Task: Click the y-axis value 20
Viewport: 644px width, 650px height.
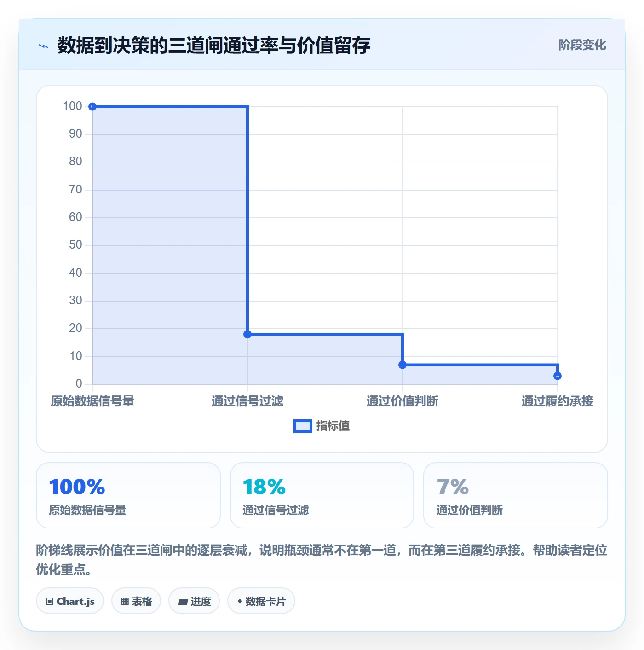Action: click(75, 328)
